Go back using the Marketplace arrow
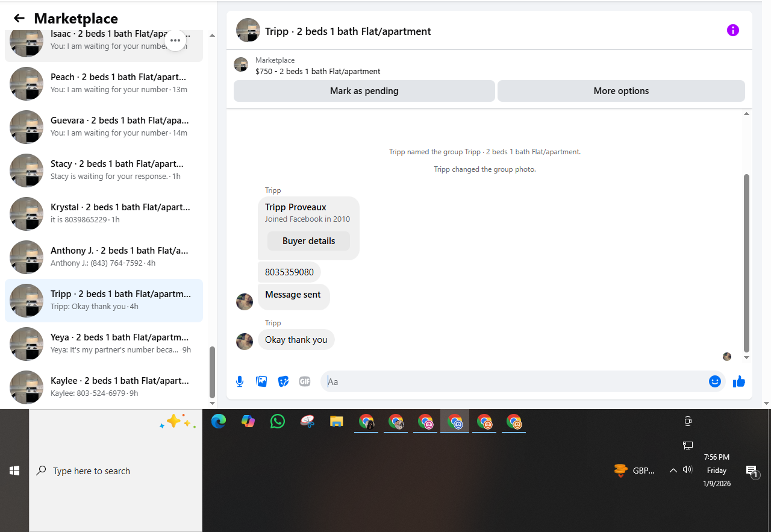 click(19, 18)
